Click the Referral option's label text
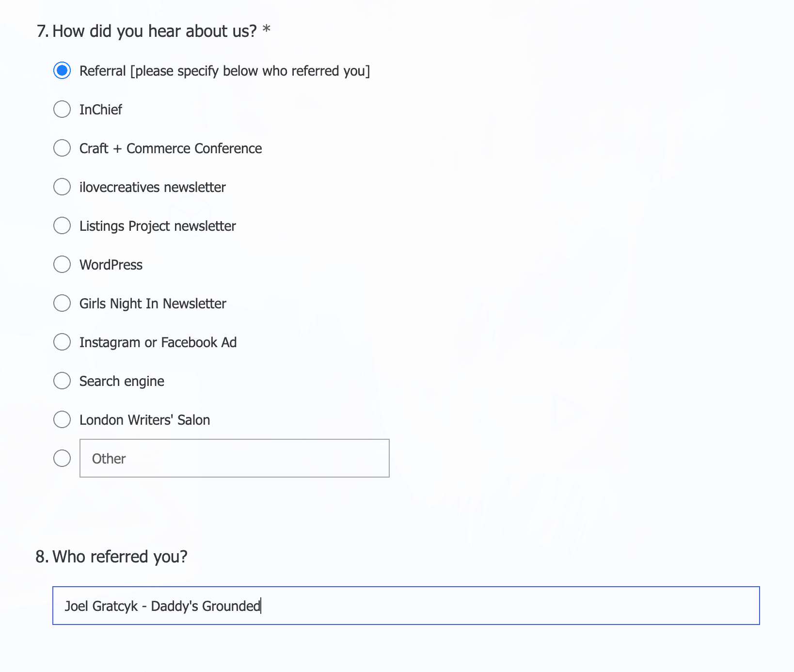The width and height of the screenshot is (794, 672). click(x=225, y=71)
